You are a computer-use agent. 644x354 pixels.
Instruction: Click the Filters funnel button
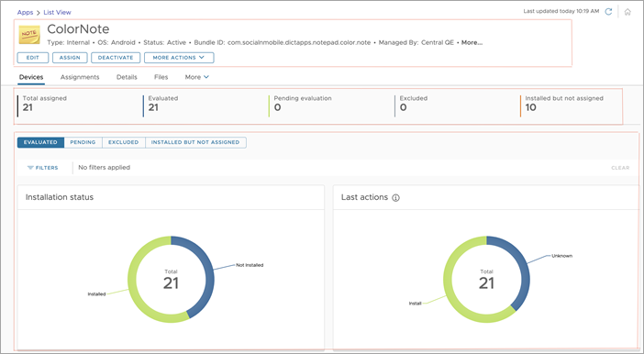[x=43, y=168]
